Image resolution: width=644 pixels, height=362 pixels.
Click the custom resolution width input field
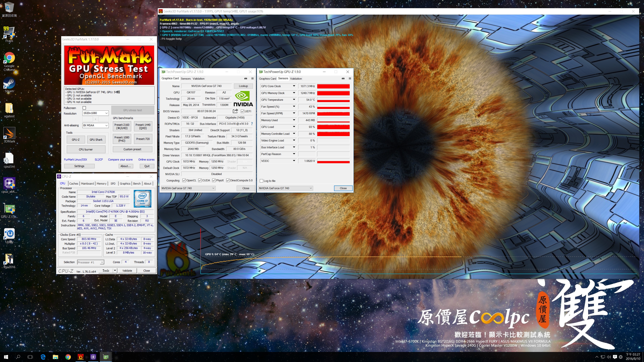pyautogui.click(x=88, y=119)
